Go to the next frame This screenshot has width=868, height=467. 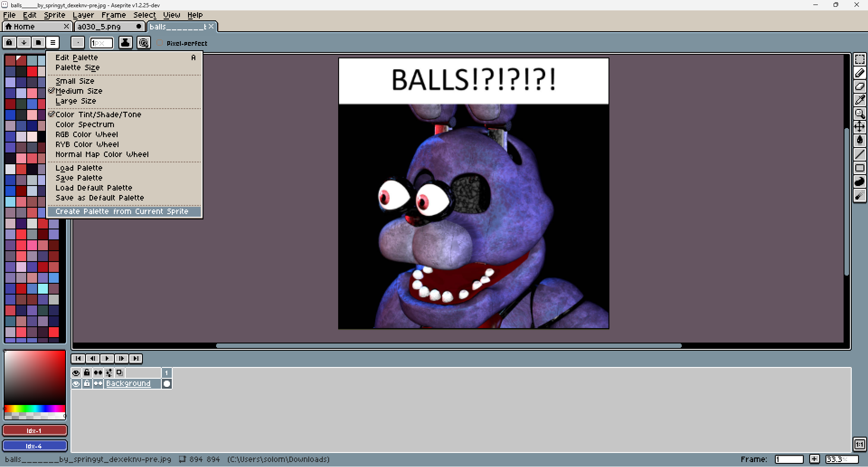tap(122, 358)
